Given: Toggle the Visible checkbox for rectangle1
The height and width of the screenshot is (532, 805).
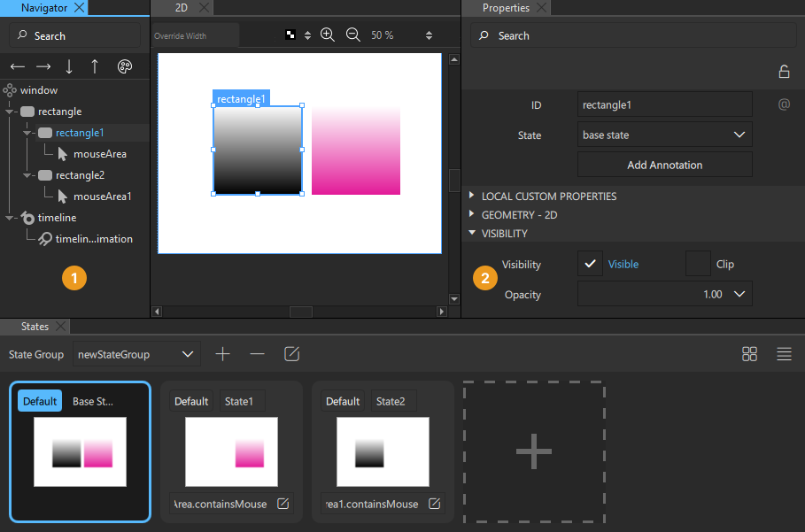Looking at the screenshot, I should tap(592, 264).
